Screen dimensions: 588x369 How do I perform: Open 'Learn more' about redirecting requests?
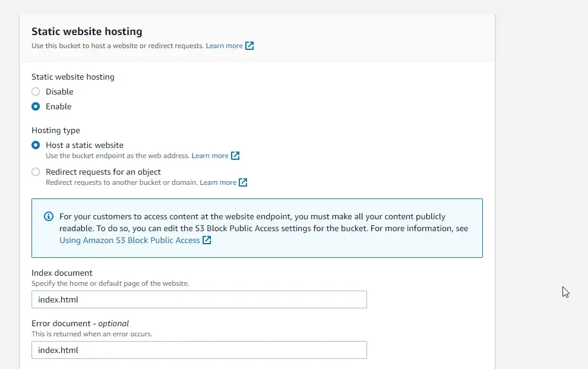[219, 182]
